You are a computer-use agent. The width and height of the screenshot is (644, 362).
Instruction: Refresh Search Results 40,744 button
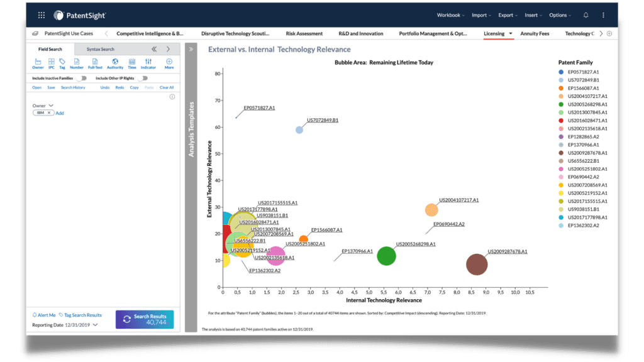pos(145,319)
